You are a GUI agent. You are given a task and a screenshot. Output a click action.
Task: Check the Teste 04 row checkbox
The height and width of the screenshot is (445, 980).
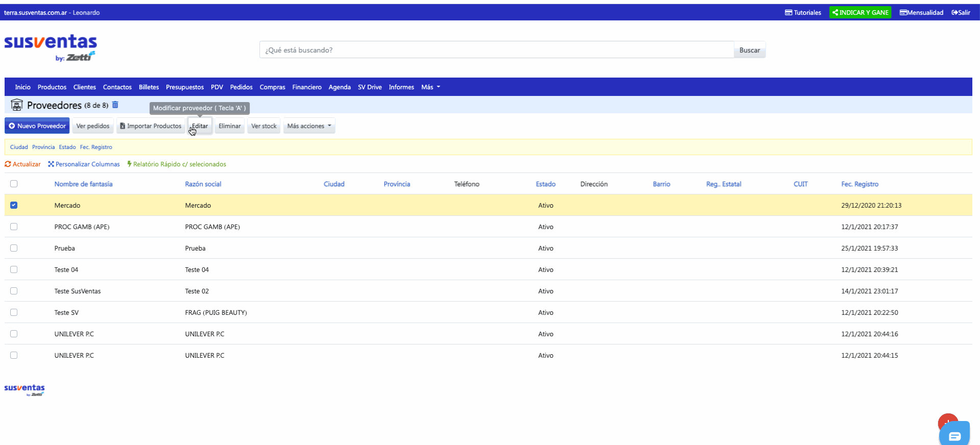tap(14, 269)
